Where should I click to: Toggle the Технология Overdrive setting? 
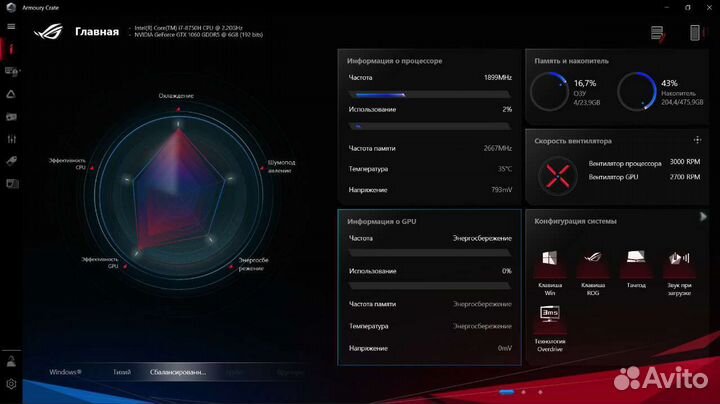pyautogui.click(x=549, y=317)
